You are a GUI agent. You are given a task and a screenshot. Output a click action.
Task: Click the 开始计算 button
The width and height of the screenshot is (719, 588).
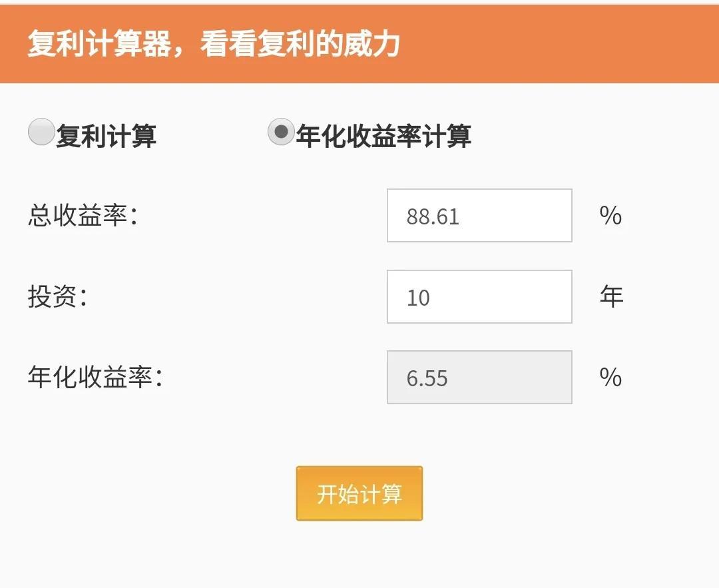(359, 493)
